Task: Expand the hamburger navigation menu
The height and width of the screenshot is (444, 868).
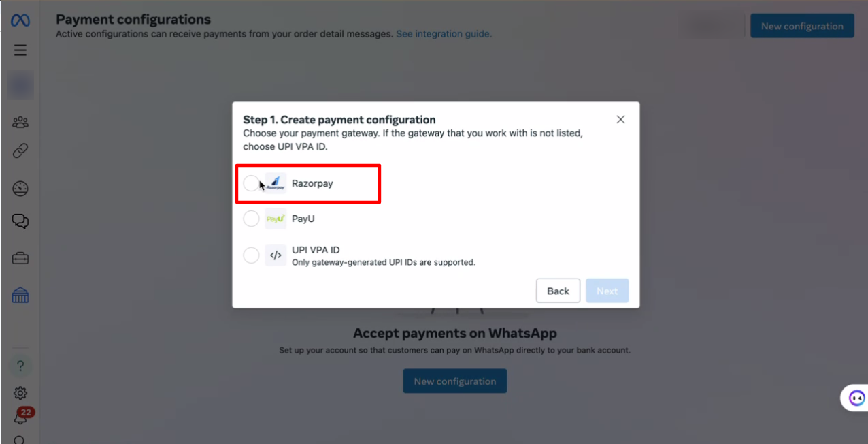Action: (x=20, y=50)
